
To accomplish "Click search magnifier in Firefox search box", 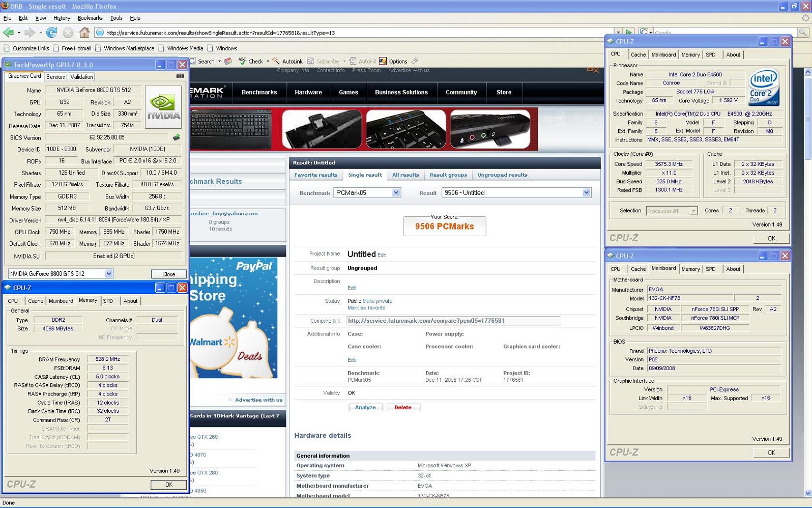I will (x=803, y=33).
